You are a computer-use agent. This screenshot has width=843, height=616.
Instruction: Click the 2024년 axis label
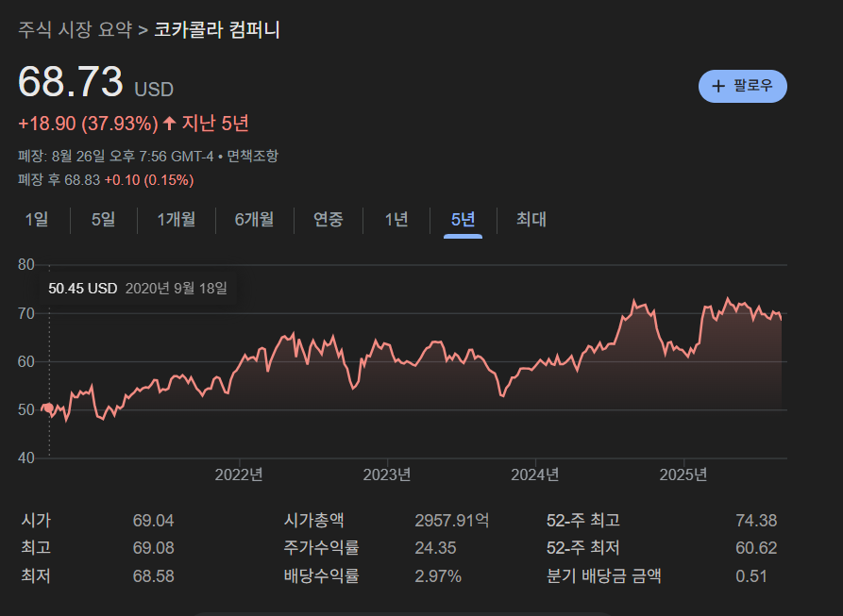535,474
